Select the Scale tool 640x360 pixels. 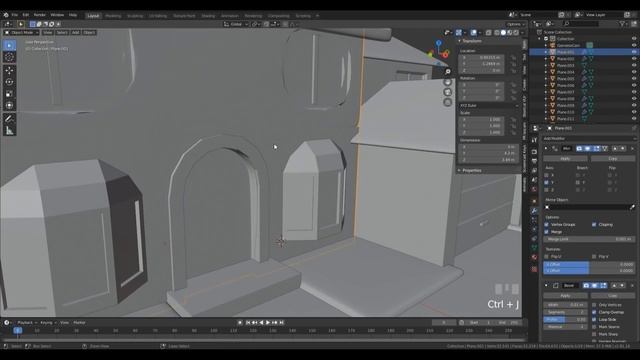pos(9,93)
